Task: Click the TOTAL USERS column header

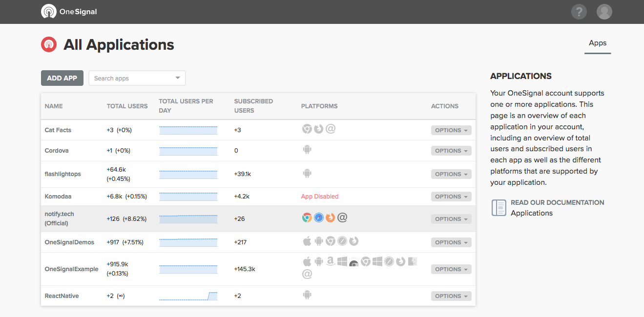Action: (x=127, y=106)
